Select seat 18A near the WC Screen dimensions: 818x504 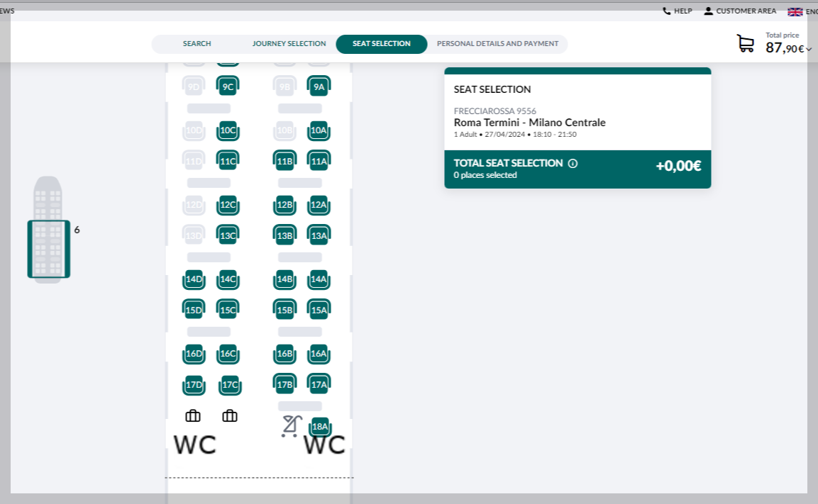[320, 427]
